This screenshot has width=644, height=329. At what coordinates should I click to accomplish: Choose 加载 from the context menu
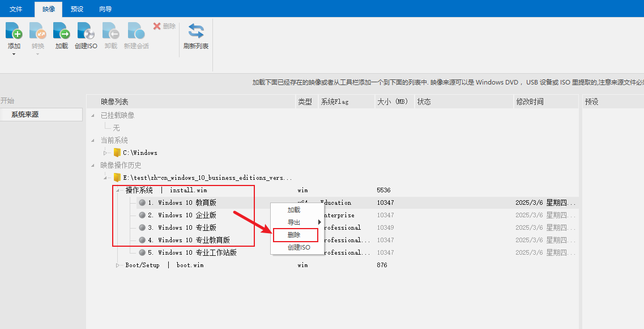coord(294,210)
